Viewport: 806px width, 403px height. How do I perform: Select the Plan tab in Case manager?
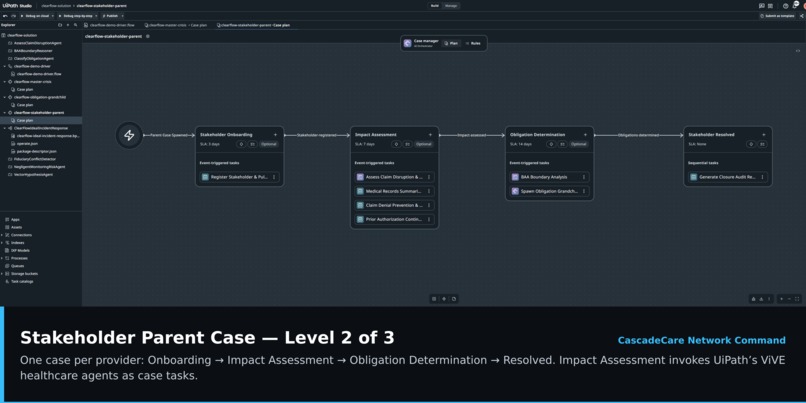point(451,43)
